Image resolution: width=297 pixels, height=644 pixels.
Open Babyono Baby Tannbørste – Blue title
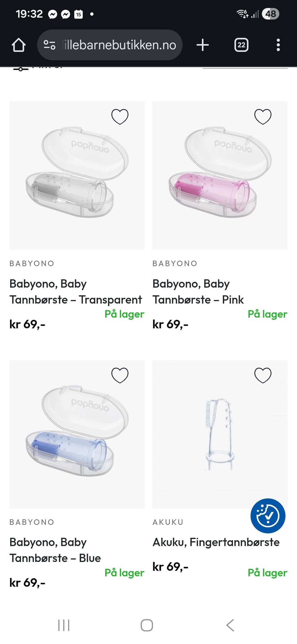pyautogui.click(x=55, y=550)
